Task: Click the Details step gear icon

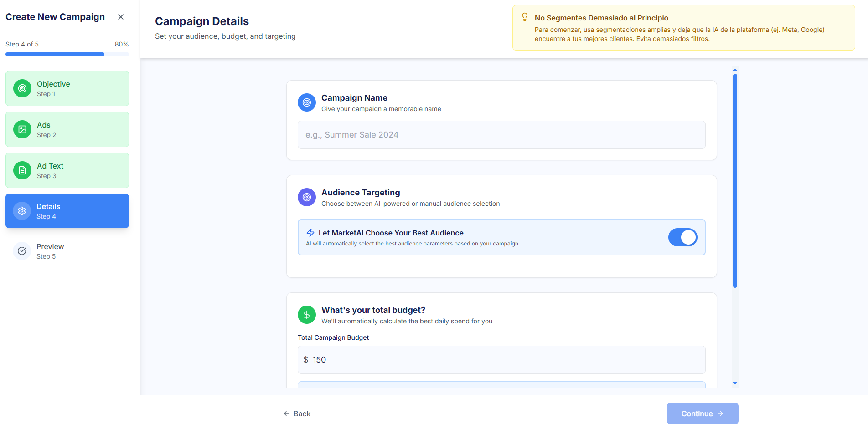Action: (22, 211)
